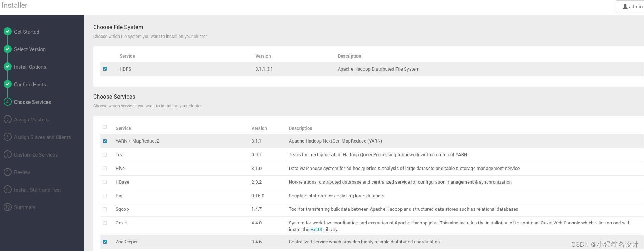Open the Review step label

point(22,172)
